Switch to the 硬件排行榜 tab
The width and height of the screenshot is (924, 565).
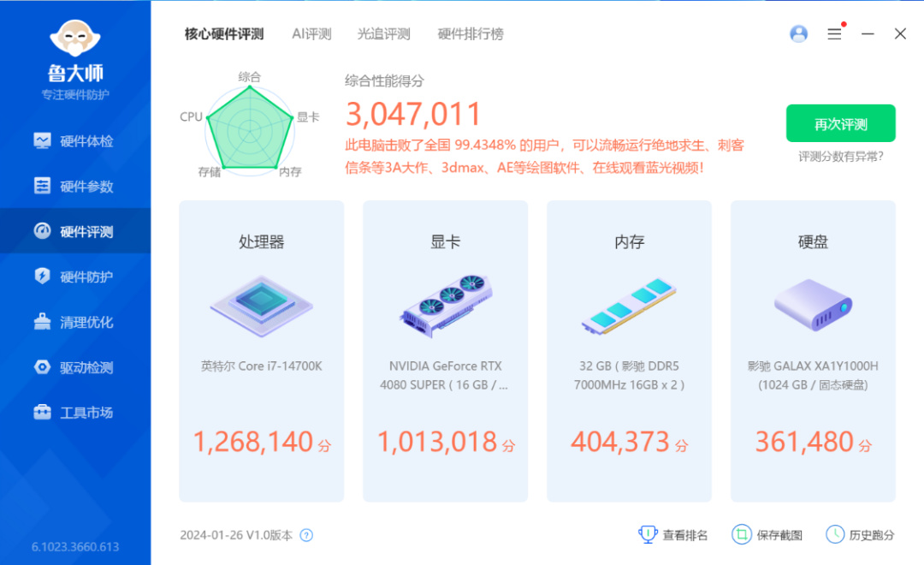click(x=471, y=34)
